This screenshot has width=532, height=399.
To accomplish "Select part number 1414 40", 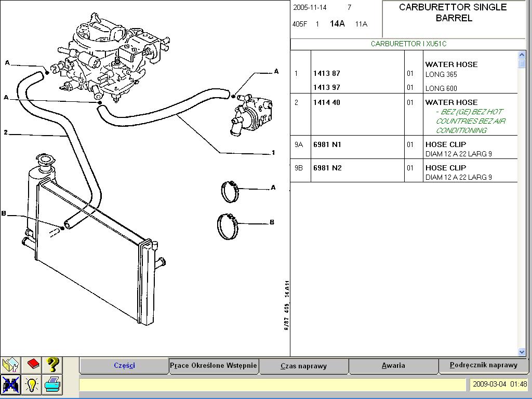I will coord(327,103).
